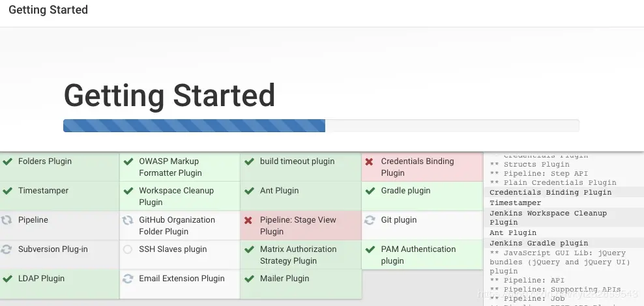Viewport: 644px width, 306px height.
Task: Click the Getting Started title bar text
Action: (x=48, y=10)
